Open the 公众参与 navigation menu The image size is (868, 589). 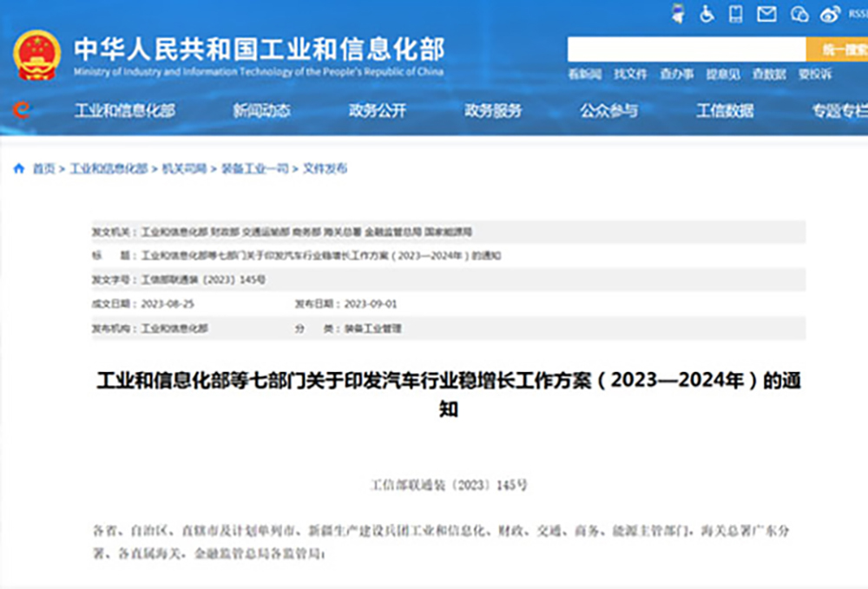(609, 111)
